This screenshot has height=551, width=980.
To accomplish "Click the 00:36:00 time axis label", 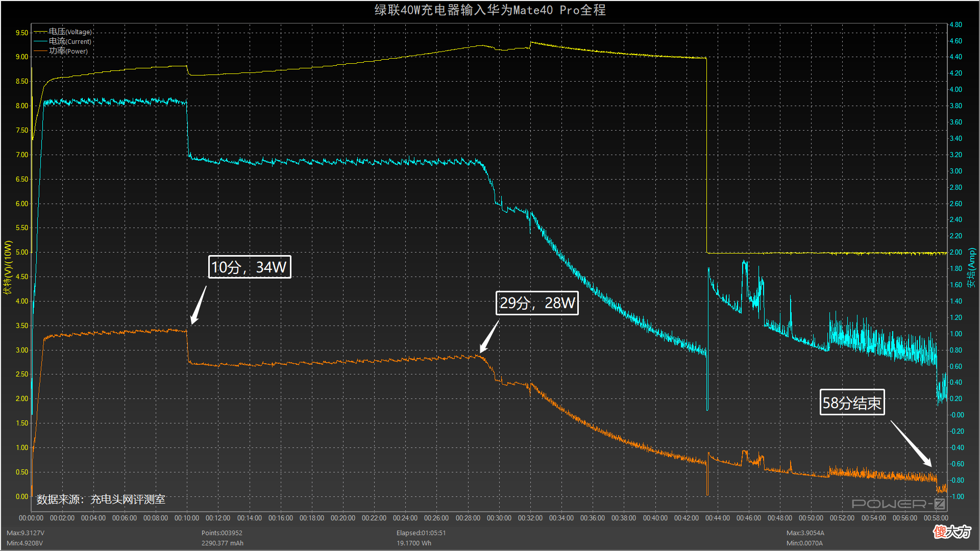I will (x=593, y=518).
